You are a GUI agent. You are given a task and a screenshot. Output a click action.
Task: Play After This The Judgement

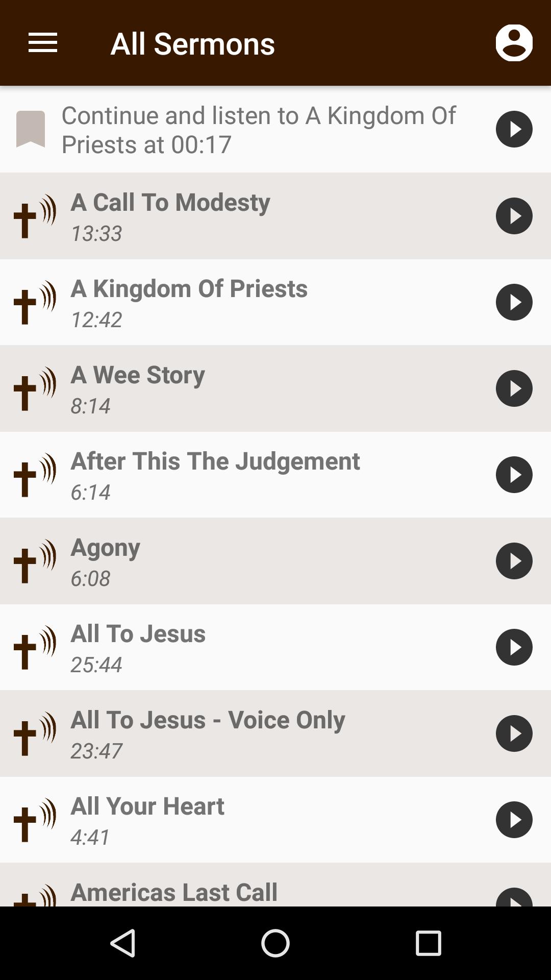click(x=514, y=475)
